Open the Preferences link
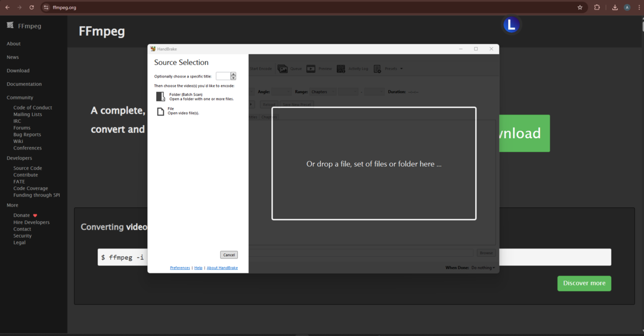Screen dimensions: 644x336 point(180,268)
